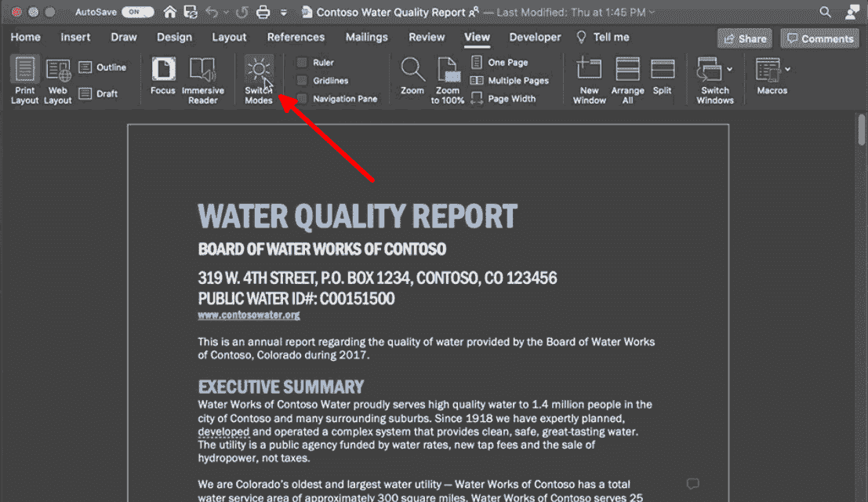The image size is (868, 502).
Task: Open a New Window of the document
Action: click(589, 78)
